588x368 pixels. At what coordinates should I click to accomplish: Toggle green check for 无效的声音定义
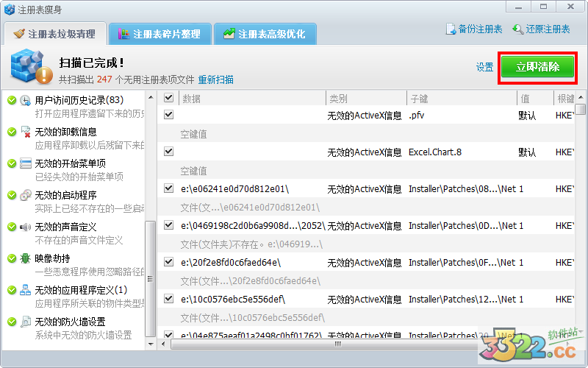point(12,227)
